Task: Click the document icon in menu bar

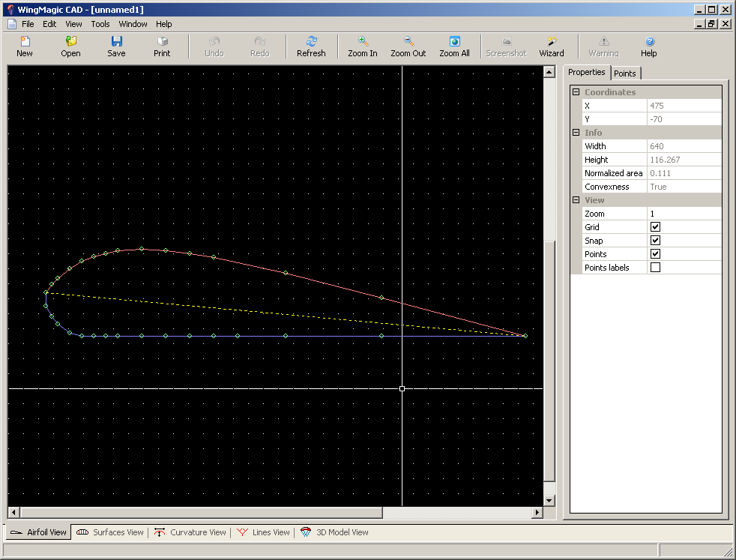Action: coord(12,24)
